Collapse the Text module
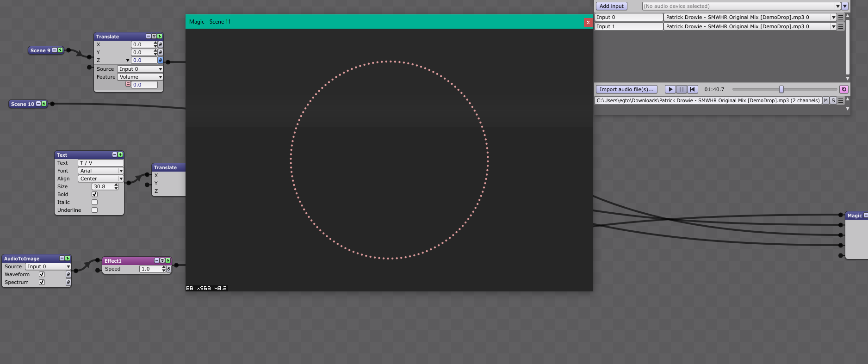868x364 pixels. (115, 154)
